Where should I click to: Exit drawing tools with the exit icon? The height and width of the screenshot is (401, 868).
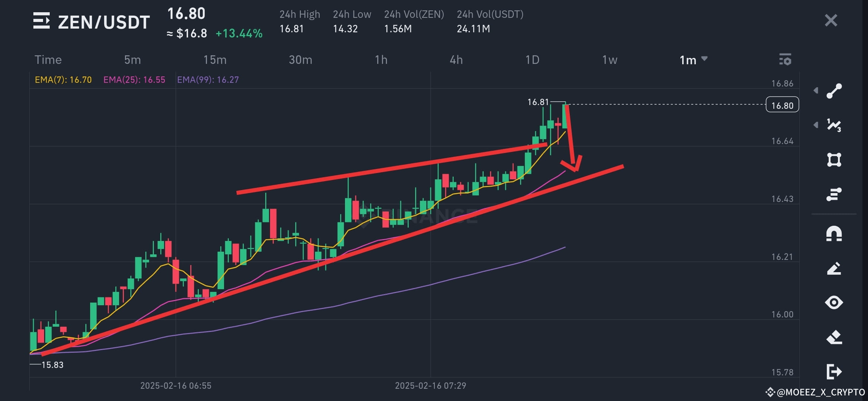[x=834, y=371]
